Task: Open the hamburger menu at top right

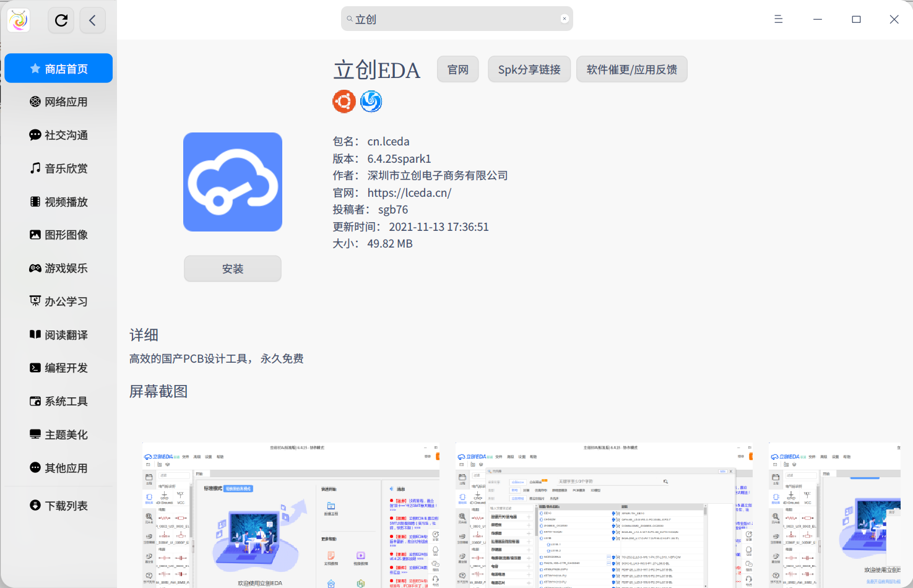Action: click(x=778, y=19)
